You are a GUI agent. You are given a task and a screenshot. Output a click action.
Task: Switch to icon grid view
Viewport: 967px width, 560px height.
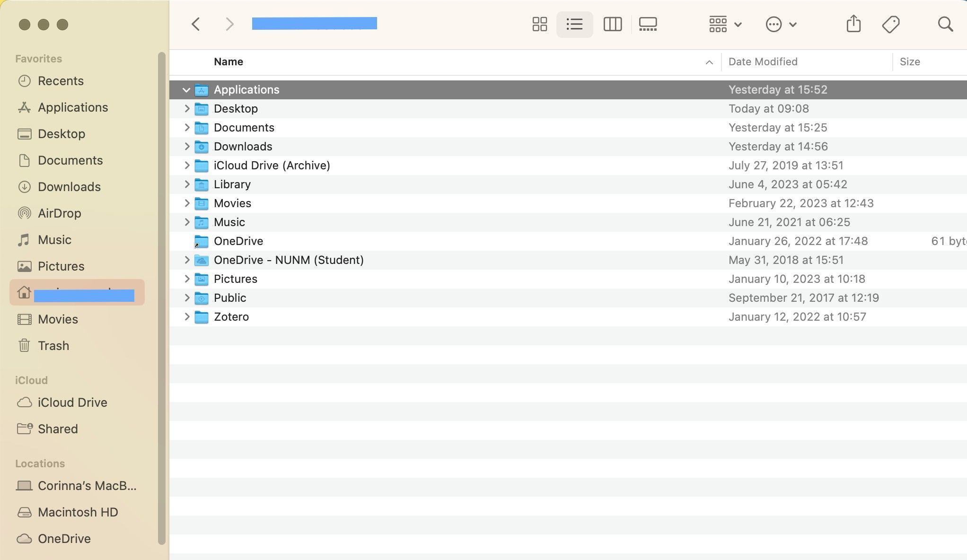click(x=538, y=24)
